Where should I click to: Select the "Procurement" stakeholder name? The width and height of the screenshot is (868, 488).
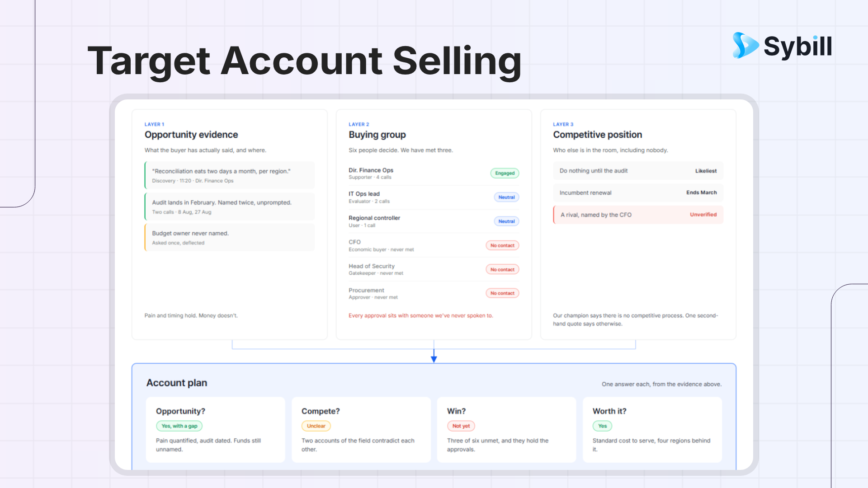[366, 290]
